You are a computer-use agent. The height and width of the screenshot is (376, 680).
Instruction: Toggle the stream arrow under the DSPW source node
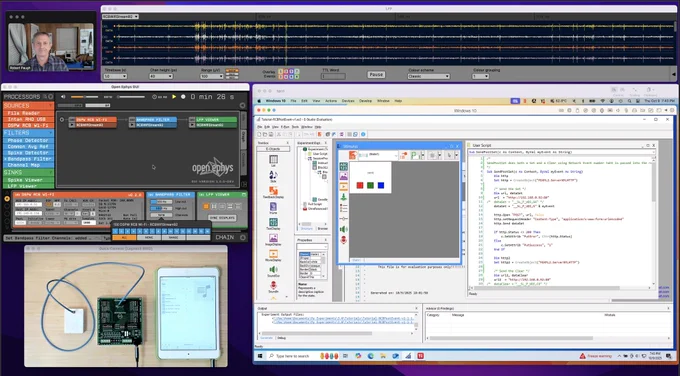(72, 125)
